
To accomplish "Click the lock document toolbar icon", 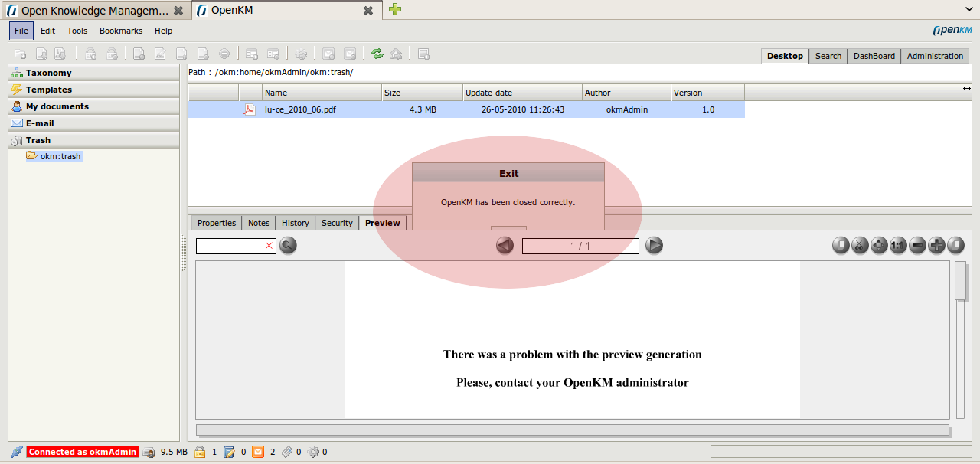I will [x=90, y=54].
